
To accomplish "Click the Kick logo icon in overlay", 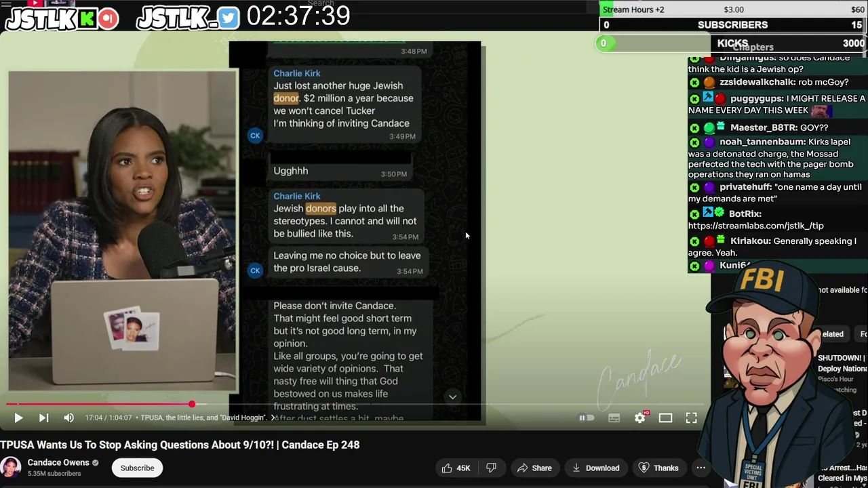I will coord(86,18).
